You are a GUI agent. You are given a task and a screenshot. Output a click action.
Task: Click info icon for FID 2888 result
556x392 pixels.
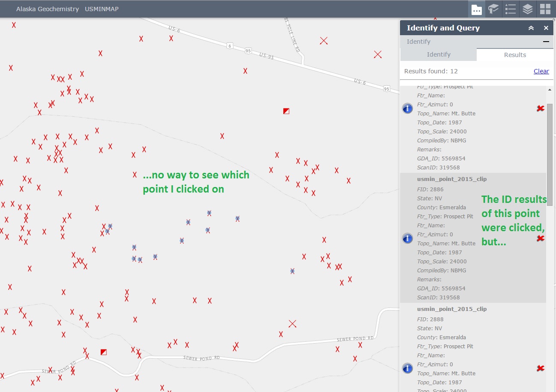point(407,368)
